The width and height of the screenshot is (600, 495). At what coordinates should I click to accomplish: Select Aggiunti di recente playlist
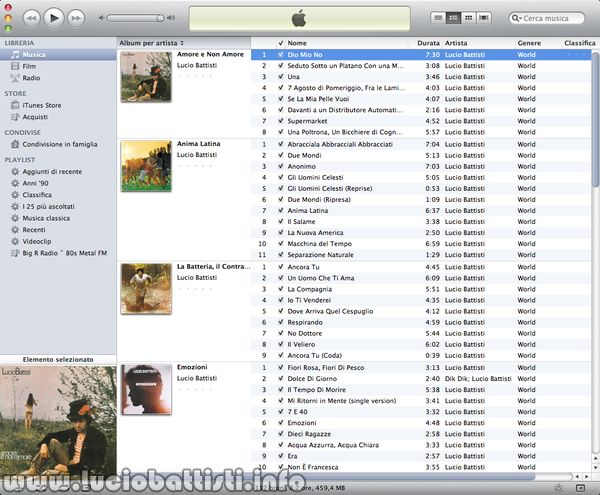[x=58, y=171]
